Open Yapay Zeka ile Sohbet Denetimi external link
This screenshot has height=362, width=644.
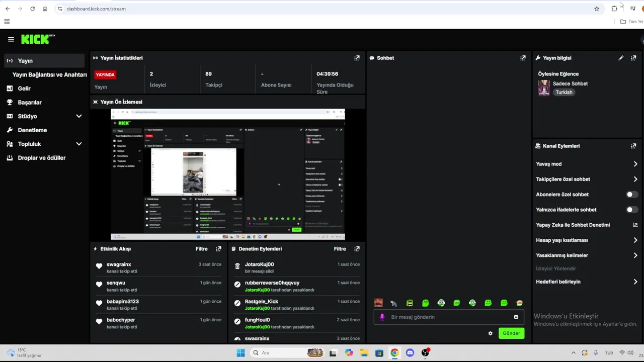[x=635, y=225]
